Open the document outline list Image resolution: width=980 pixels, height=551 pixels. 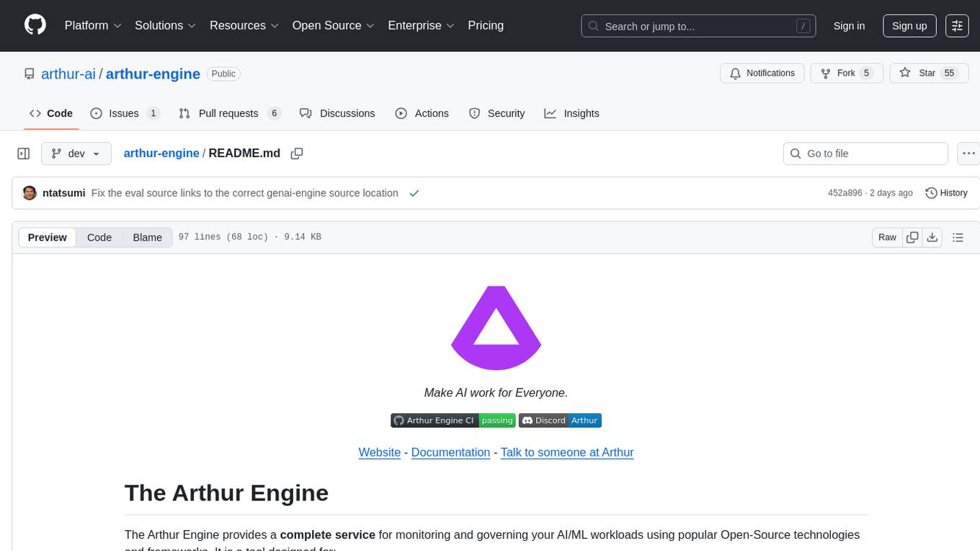(x=958, y=237)
